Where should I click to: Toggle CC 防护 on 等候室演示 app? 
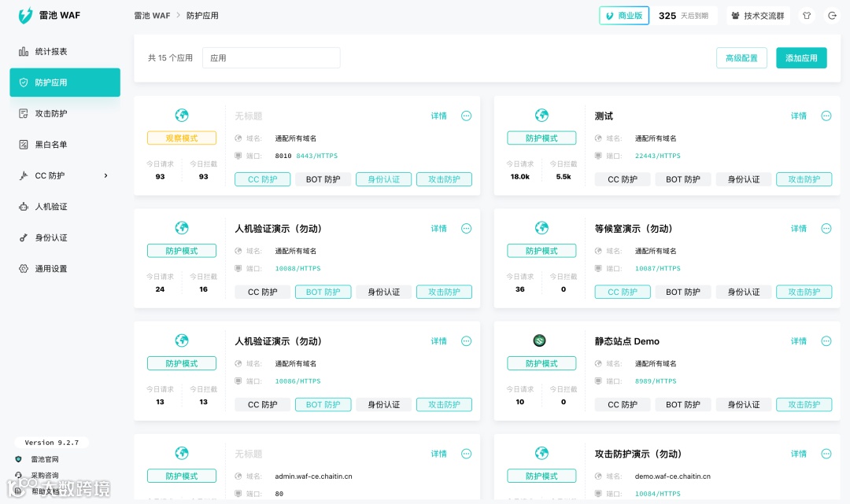[x=623, y=292]
